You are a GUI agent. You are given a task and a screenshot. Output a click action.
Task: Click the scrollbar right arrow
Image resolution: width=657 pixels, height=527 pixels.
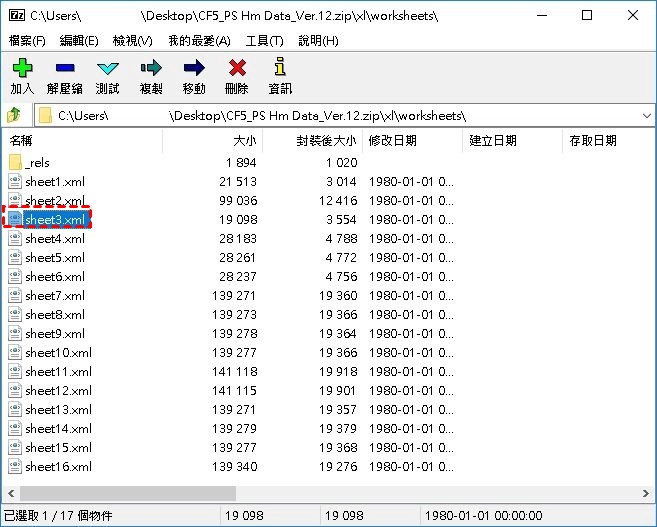click(646, 493)
